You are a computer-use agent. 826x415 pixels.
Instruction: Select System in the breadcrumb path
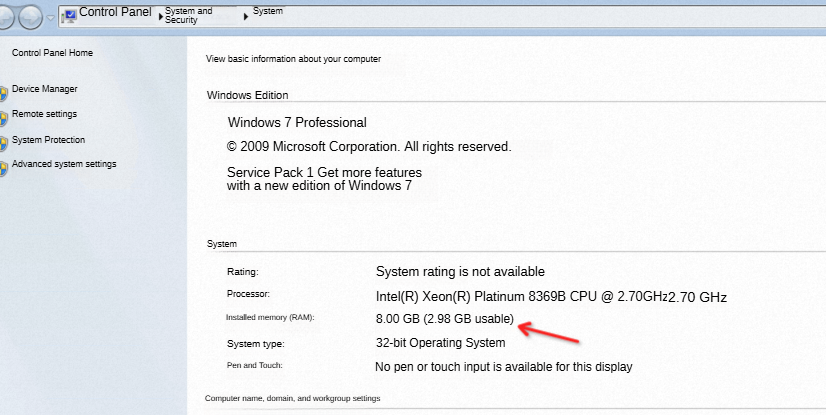[268, 11]
